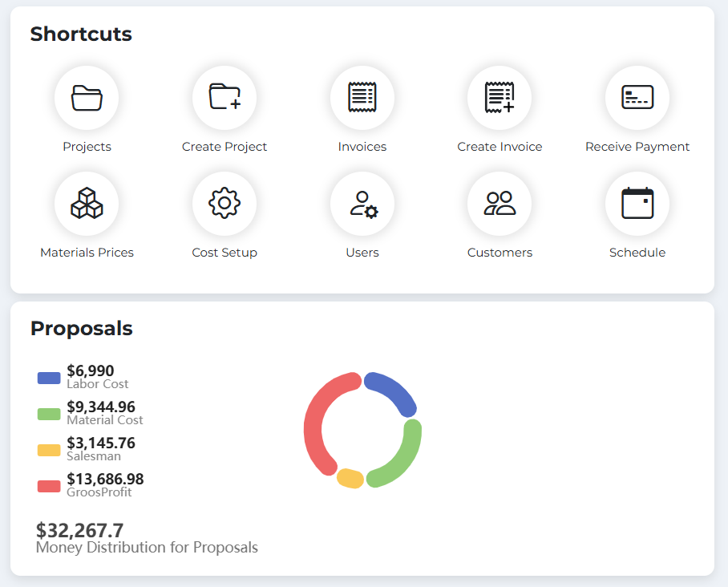This screenshot has height=587, width=728.
Task: Click the yellow Salesman legend swatch
Action: (49, 450)
